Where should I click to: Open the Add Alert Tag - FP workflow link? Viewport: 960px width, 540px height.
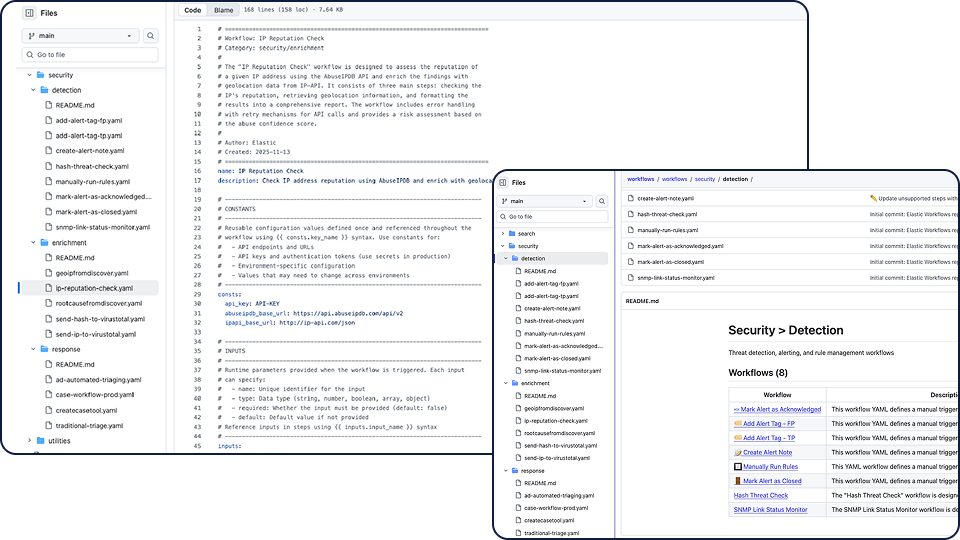[x=765, y=424]
